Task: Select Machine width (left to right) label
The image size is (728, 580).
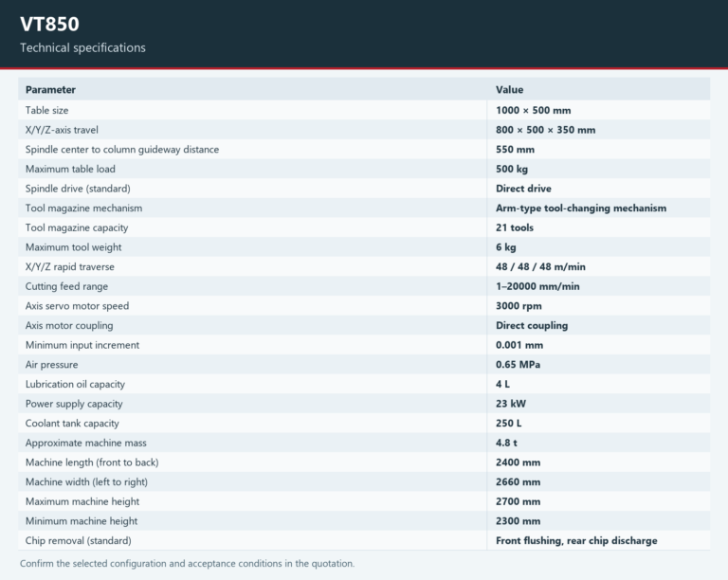Action: [86, 482]
